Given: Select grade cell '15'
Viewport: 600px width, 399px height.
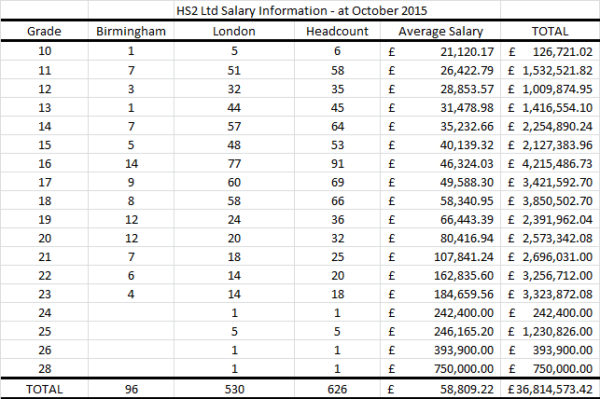Looking at the screenshot, I should tap(44, 145).
